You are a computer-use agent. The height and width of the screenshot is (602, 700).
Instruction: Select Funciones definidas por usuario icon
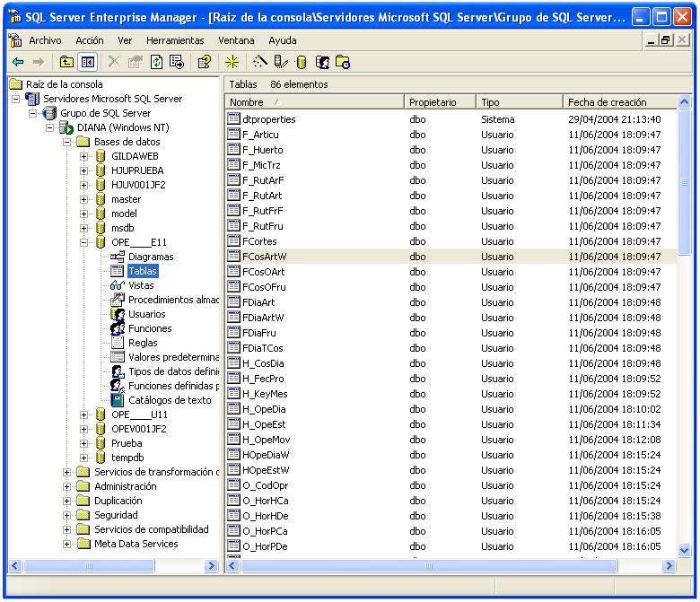(x=118, y=386)
